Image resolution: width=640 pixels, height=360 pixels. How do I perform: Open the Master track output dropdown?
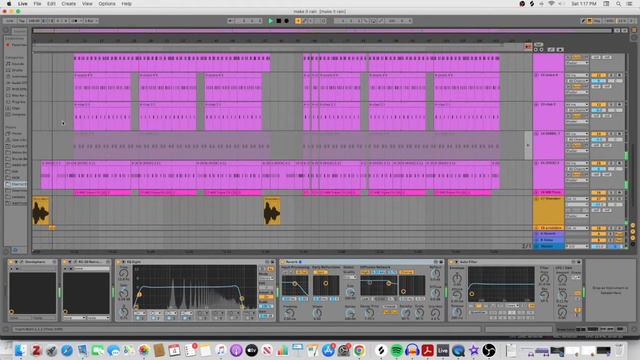(577, 247)
